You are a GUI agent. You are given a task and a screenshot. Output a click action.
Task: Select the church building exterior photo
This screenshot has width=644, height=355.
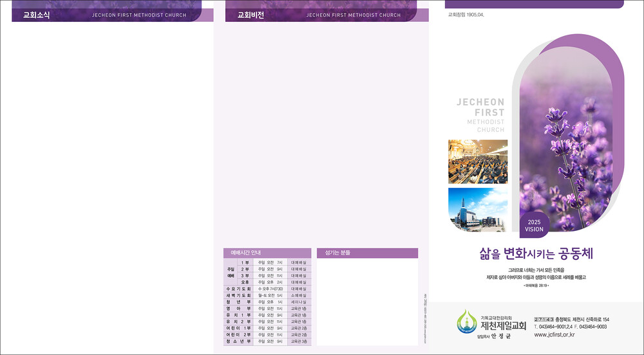click(x=478, y=210)
